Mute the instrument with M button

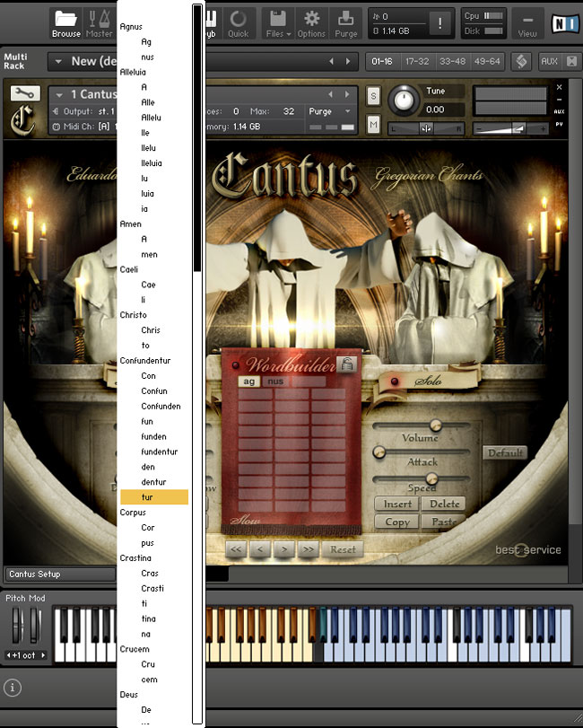tap(373, 125)
